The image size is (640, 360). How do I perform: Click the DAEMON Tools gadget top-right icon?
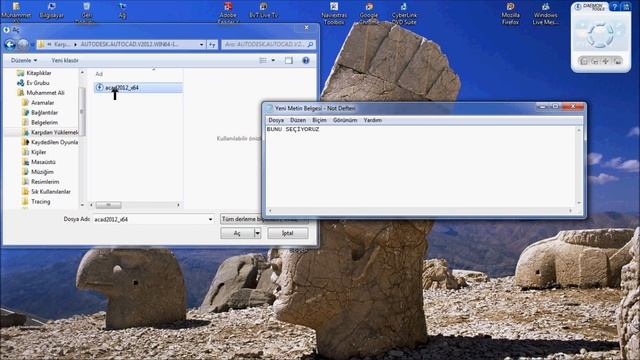(x=625, y=7)
